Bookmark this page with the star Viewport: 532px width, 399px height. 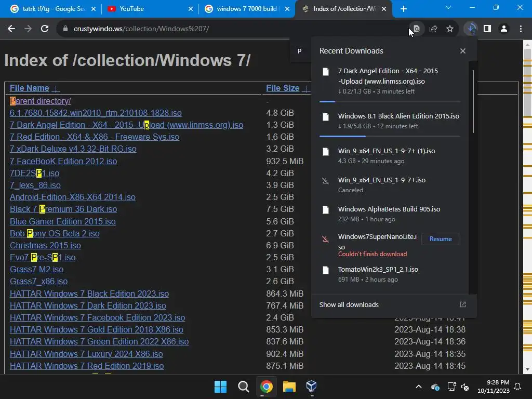[x=450, y=29]
